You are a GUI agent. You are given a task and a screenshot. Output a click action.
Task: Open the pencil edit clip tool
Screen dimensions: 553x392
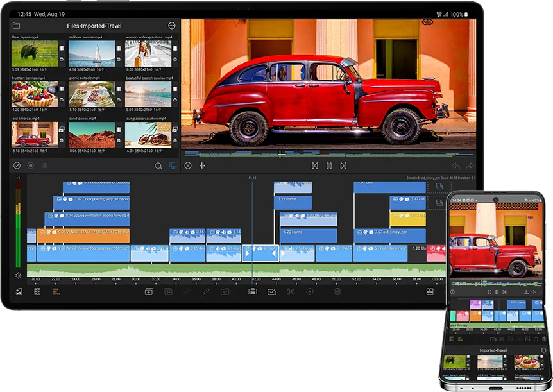tap(206, 292)
